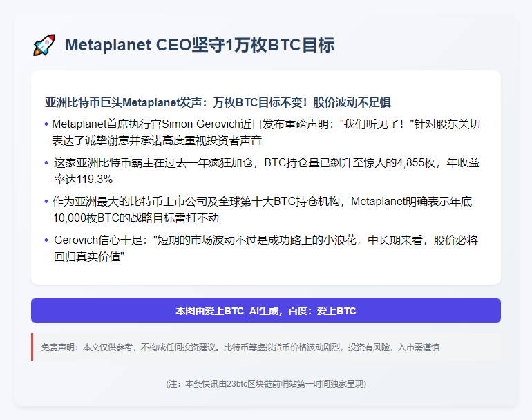532x420 pixels.
Task: Click the rocket emoji icon in title
Action: tap(44, 45)
